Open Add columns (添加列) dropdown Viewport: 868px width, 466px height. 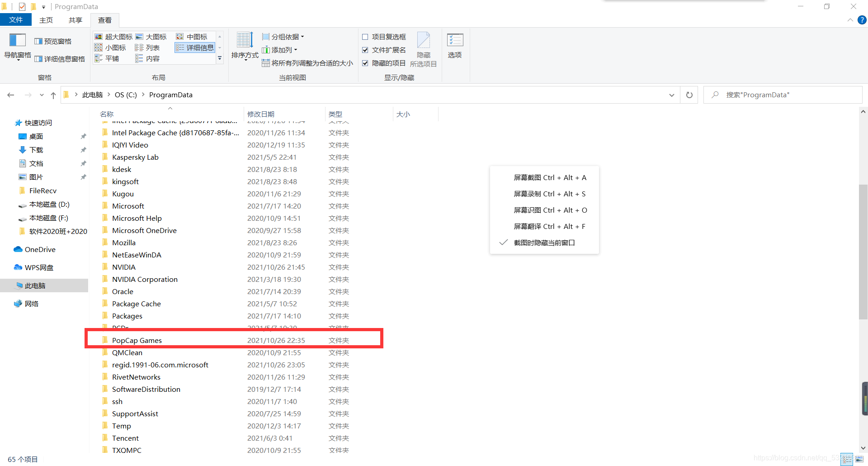point(279,50)
